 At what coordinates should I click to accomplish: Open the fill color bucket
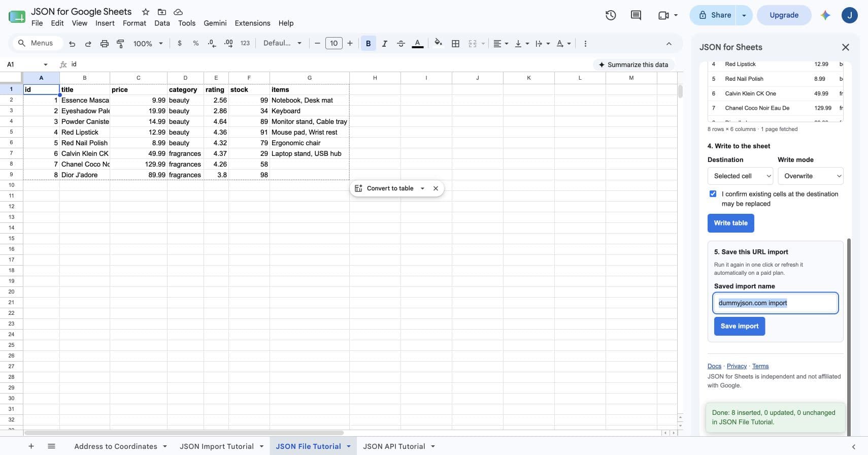(x=438, y=43)
